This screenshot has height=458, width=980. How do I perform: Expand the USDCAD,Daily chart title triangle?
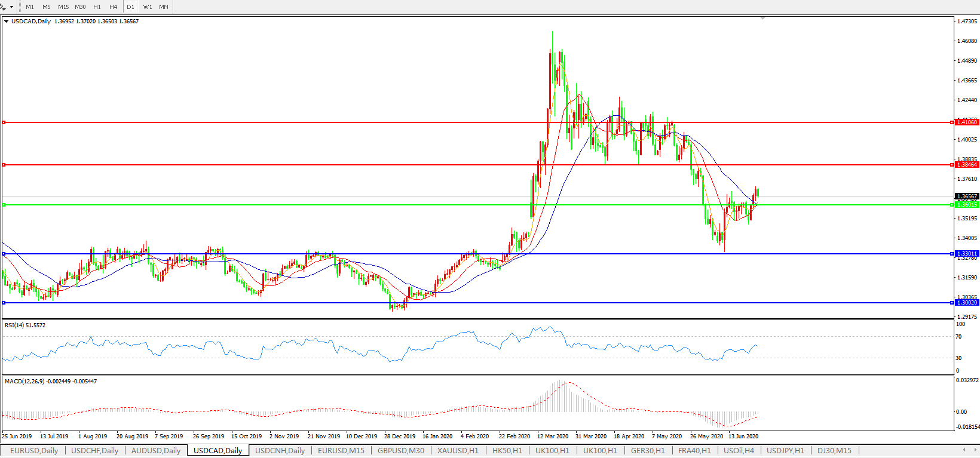[x=6, y=21]
